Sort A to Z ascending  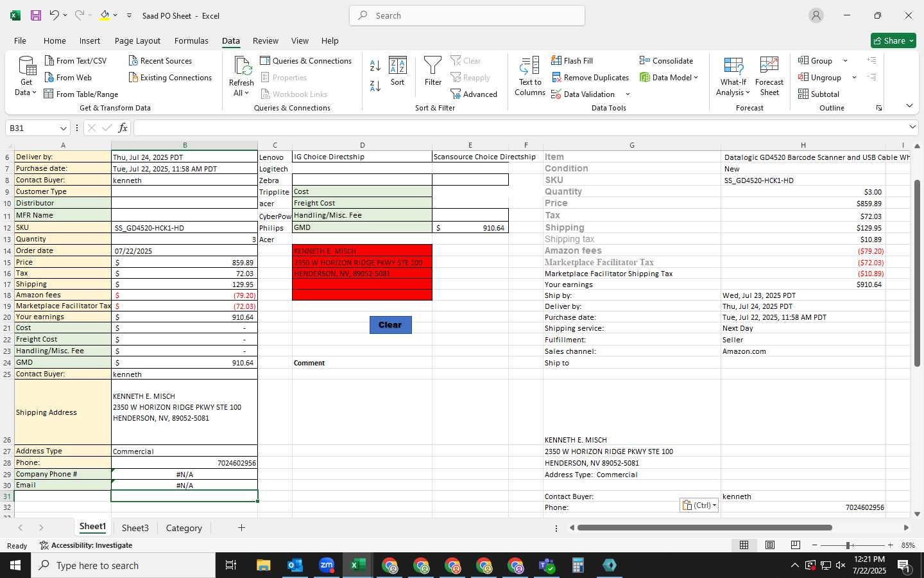[x=375, y=66]
